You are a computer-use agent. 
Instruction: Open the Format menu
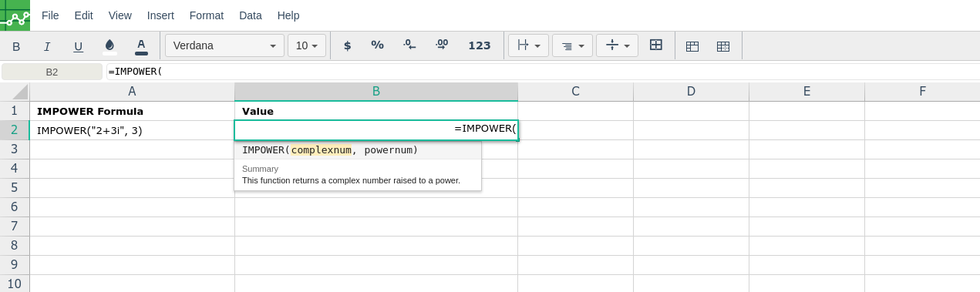point(207,15)
